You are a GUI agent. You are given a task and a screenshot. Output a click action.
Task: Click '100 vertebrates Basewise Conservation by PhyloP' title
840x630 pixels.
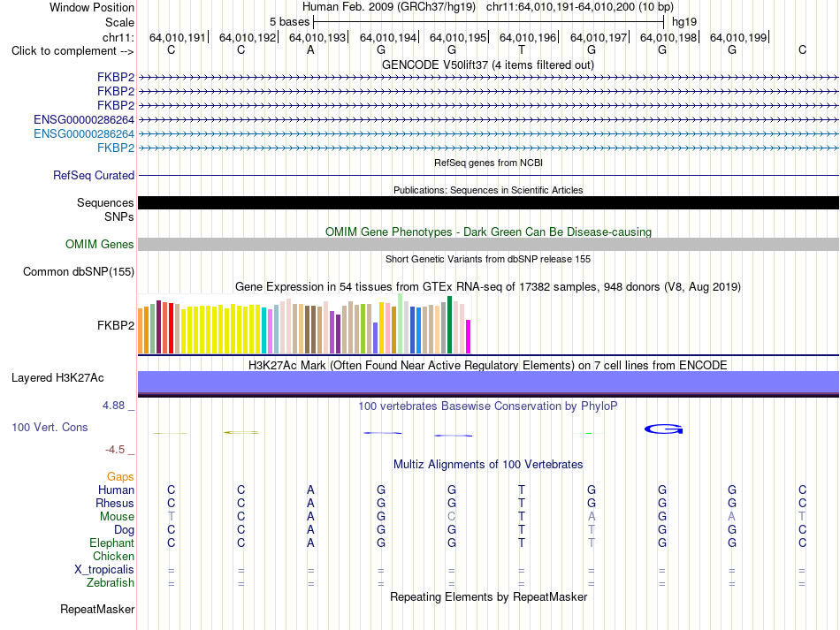[x=488, y=406]
